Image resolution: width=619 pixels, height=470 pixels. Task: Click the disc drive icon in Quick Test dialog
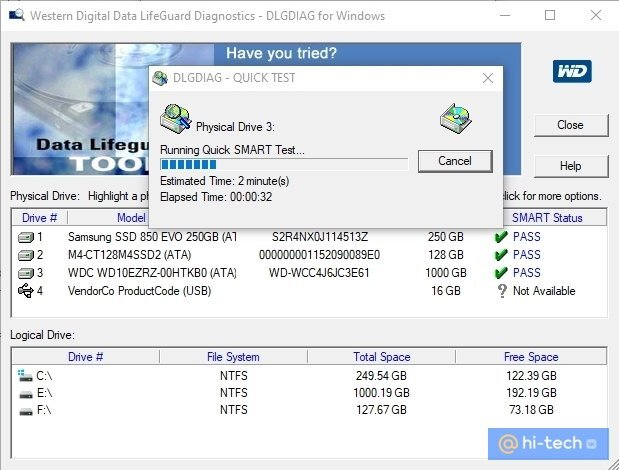(456, 118)
